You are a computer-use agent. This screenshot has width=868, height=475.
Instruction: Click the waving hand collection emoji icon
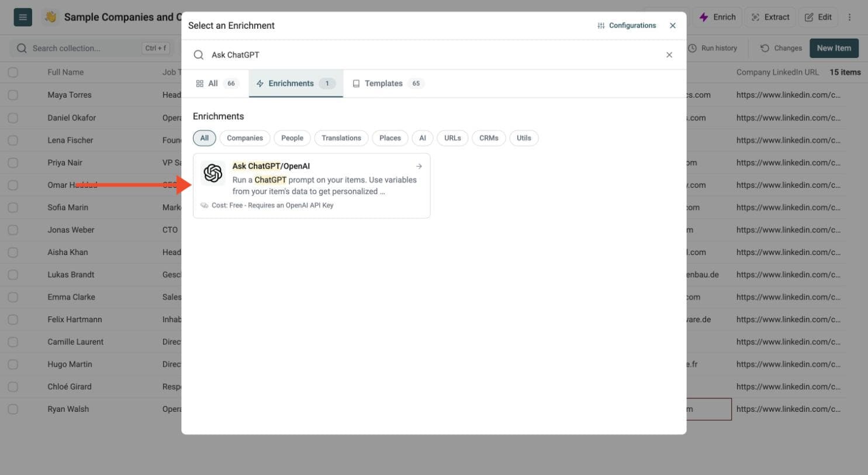pos(51,17)
